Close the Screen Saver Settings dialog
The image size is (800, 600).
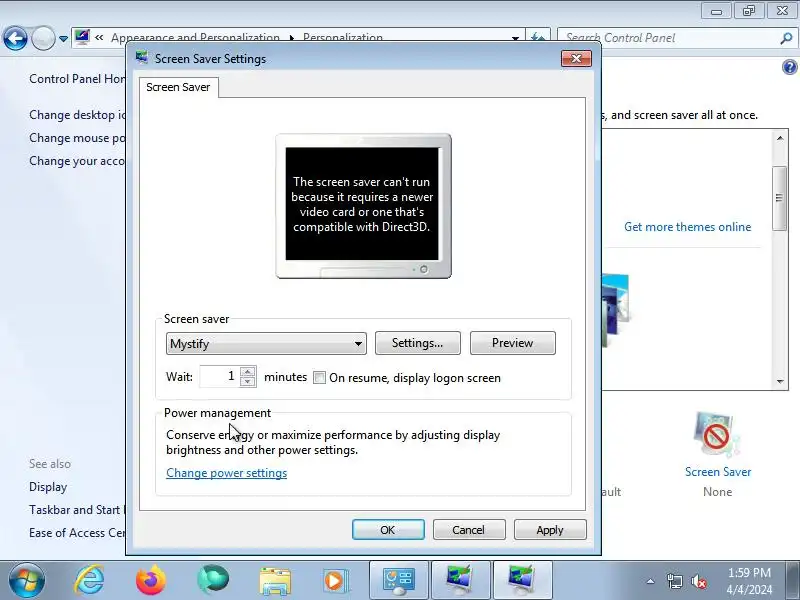pyautogui.click(x=576, y=59)
